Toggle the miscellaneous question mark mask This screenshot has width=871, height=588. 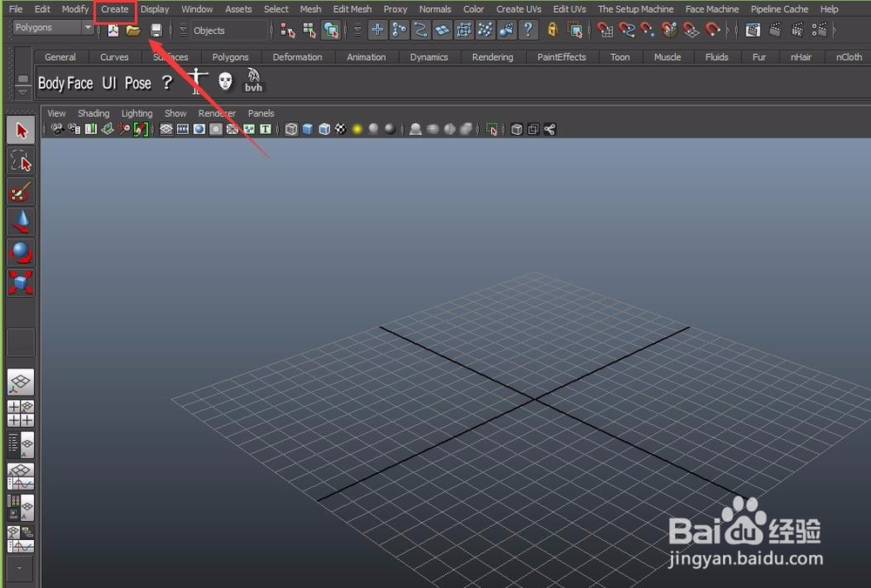[x=529, y=30]
